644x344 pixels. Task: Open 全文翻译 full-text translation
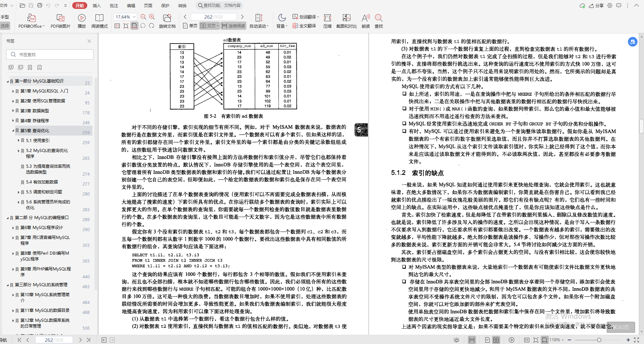304,25
